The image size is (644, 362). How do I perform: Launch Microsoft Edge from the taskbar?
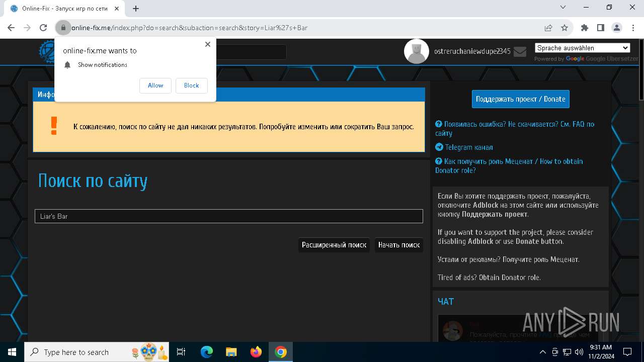207,352
